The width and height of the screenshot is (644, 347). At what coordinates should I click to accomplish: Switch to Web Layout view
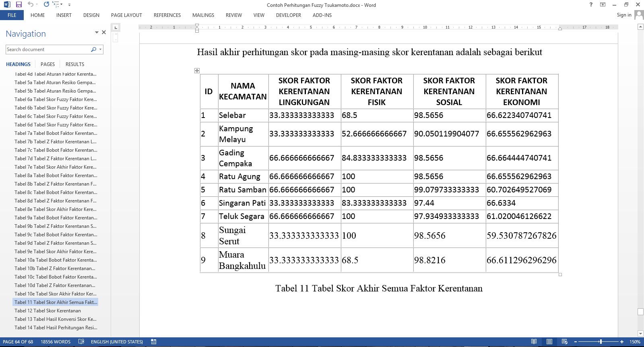564,342
